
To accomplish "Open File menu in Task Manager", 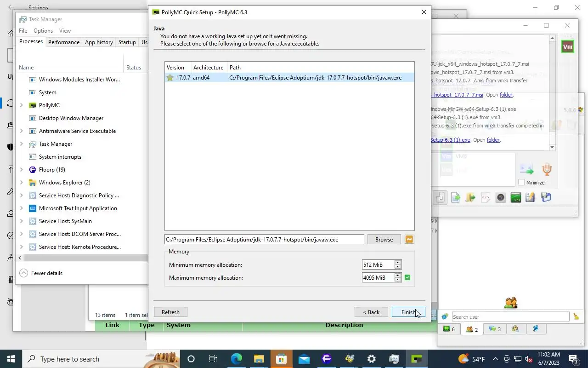I will pos(23,30).
